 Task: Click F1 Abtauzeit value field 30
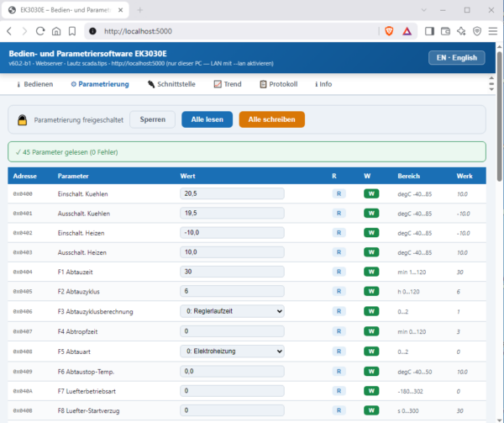click(232, 272)
